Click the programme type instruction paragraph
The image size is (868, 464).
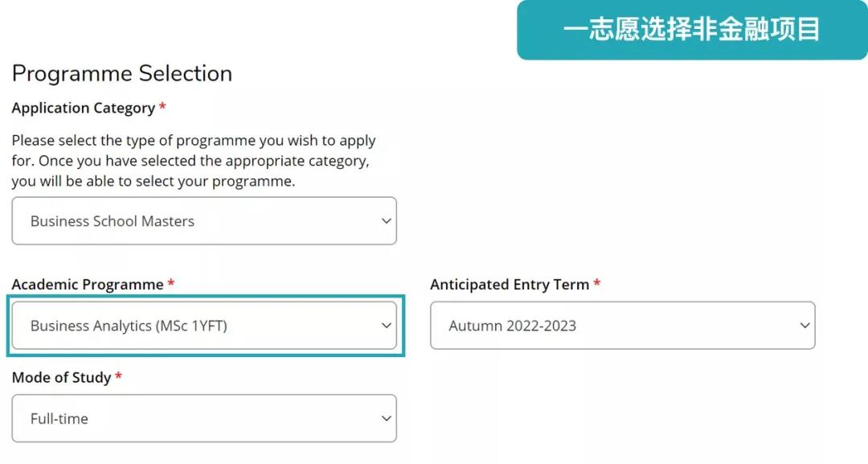pyautogui.click(x=193, y=161)
